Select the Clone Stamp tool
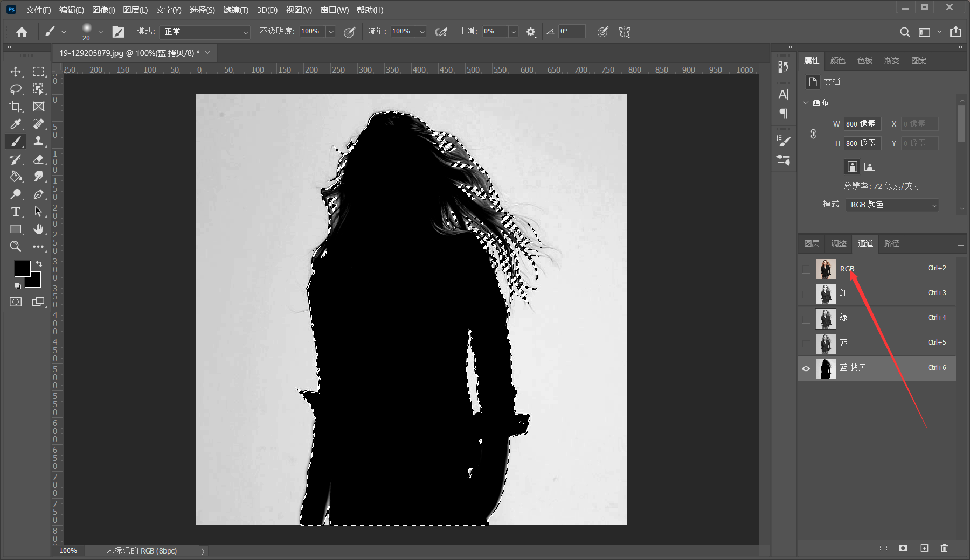The height and width of the screenshot is (560, 970). click(38, 142)
